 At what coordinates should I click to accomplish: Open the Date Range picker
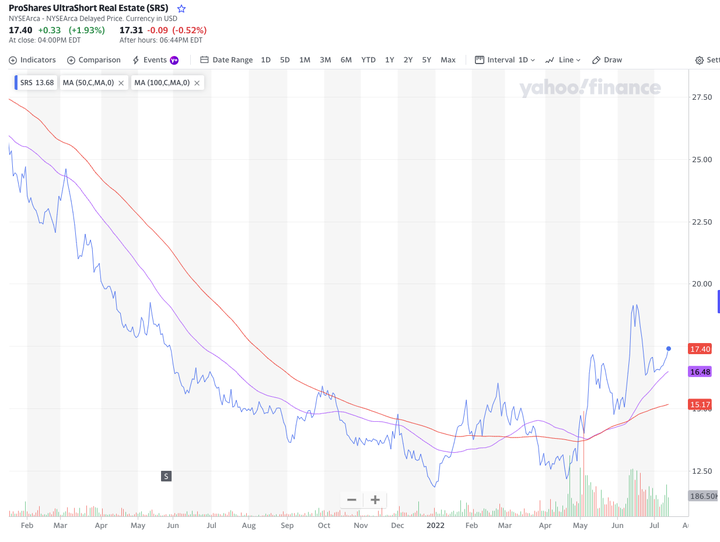[226, 60]
